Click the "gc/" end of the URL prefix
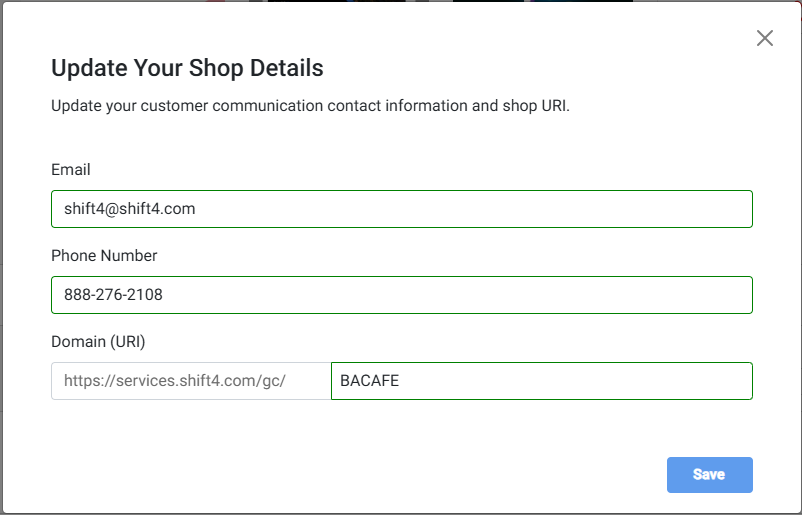The width and height of the screenshot is (802, 515). 276,381
